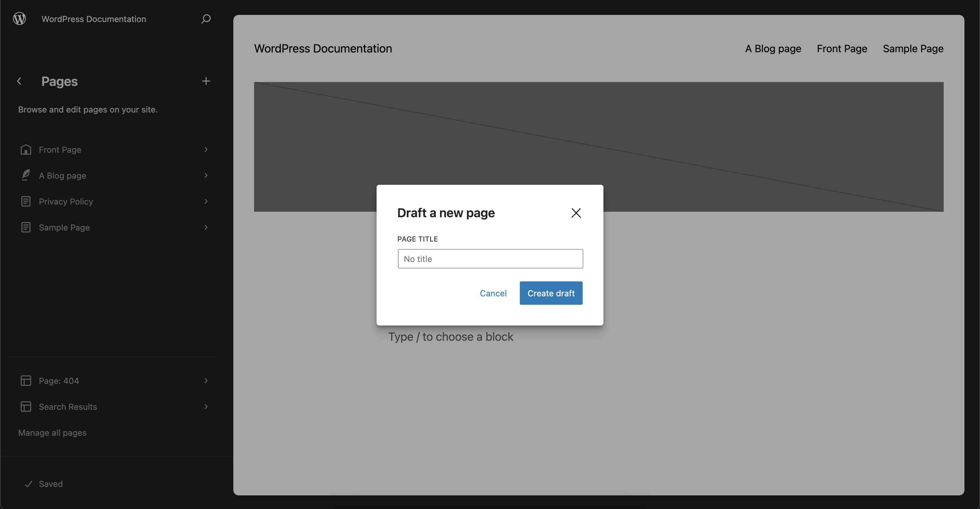Click Cancel in the draft dialog
This screenshot has width=980, height=509.
493,293
